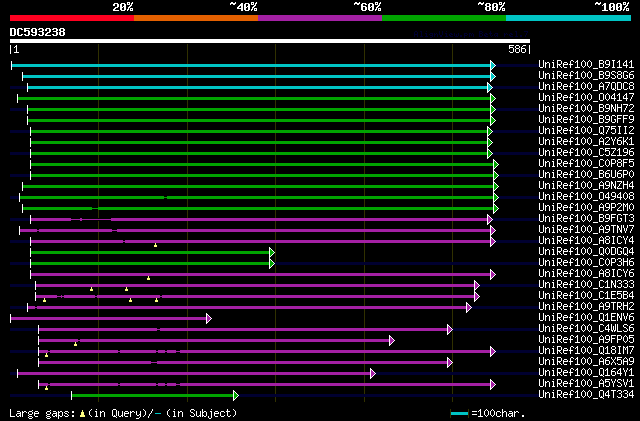Click the purple alignment bar for A6X5A9
This screenshot has width=640, height=421.
pyautogui.click(x=243, y=363)
